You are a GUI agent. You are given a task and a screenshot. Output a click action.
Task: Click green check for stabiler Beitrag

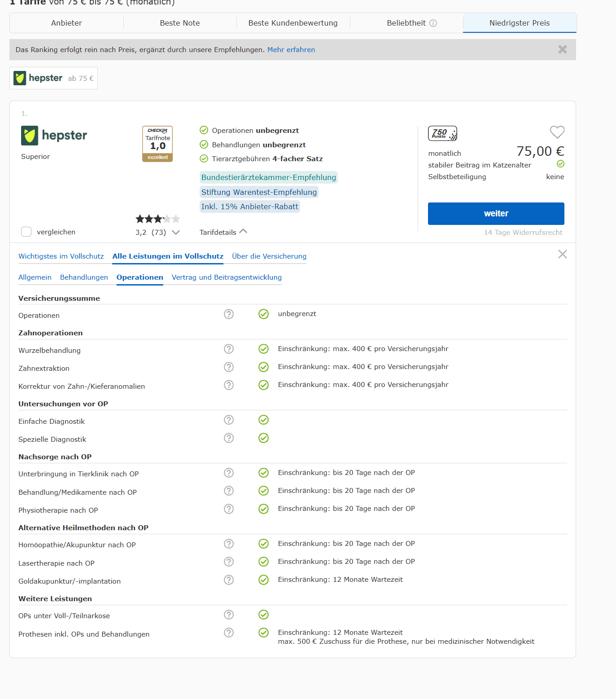click(x=560, y=164)
